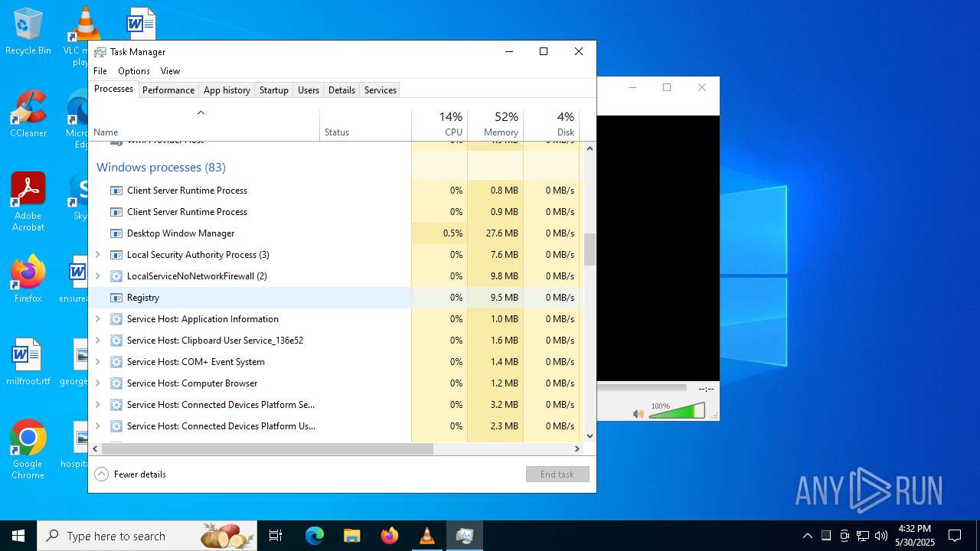Screen dimensions: 980x551
Task: Click the End task button
Action: click(x=557, y=474)
